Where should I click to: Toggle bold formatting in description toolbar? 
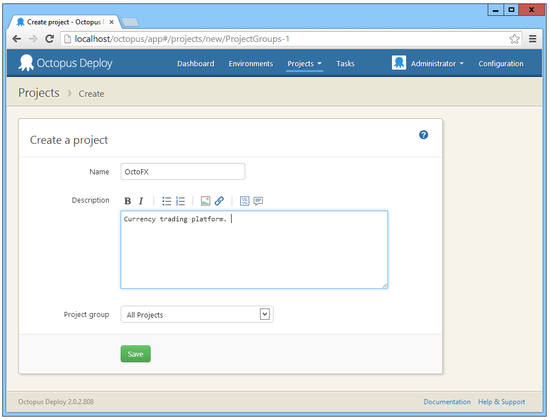(x=128, y=201)
